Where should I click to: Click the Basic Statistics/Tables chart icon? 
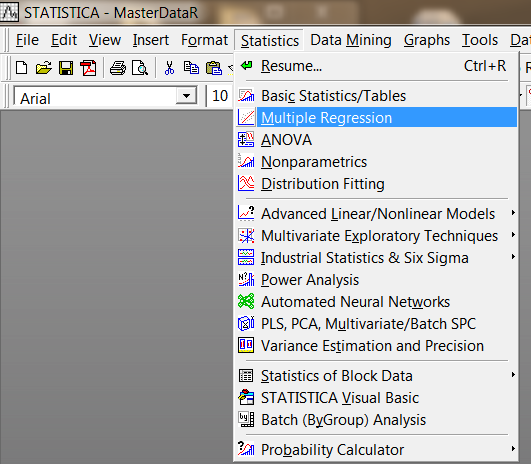coord(246,96)
